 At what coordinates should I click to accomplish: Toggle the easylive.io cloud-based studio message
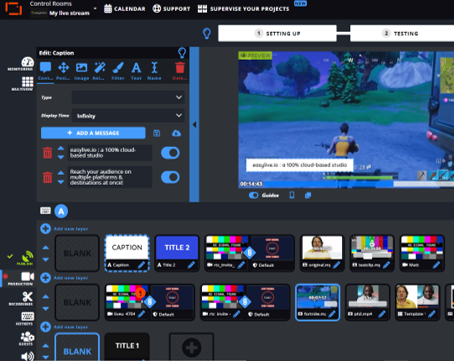coord(170,153)
